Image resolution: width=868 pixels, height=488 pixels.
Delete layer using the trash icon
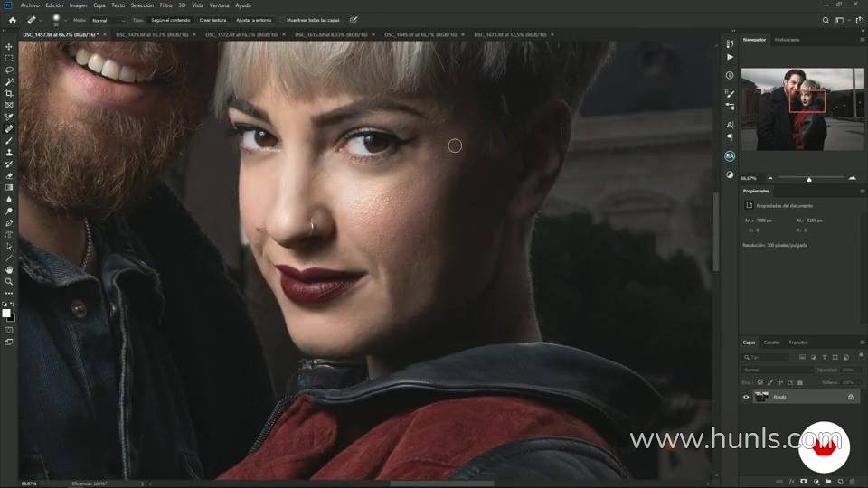[851, 481]
